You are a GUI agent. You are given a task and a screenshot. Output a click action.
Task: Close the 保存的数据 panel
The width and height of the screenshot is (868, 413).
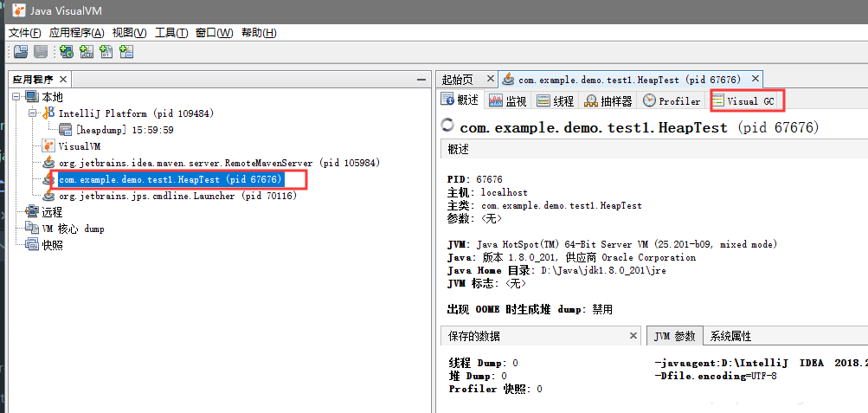tap(633, 335)
